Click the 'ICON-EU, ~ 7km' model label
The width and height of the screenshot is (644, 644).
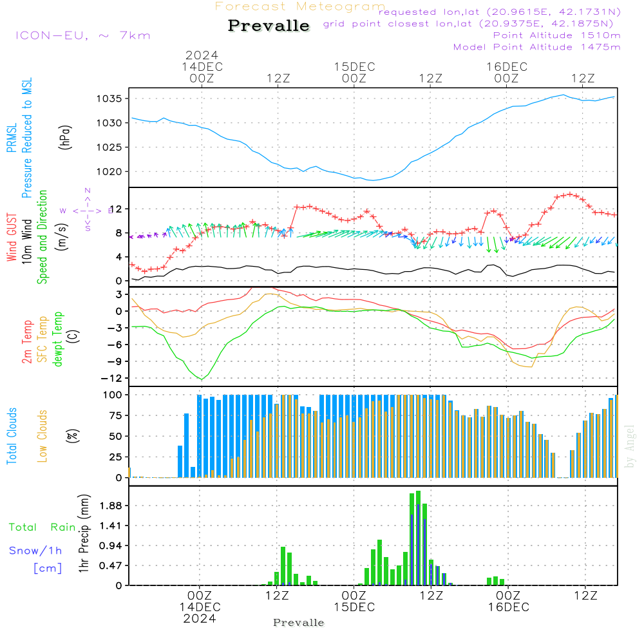click(82, 35)
